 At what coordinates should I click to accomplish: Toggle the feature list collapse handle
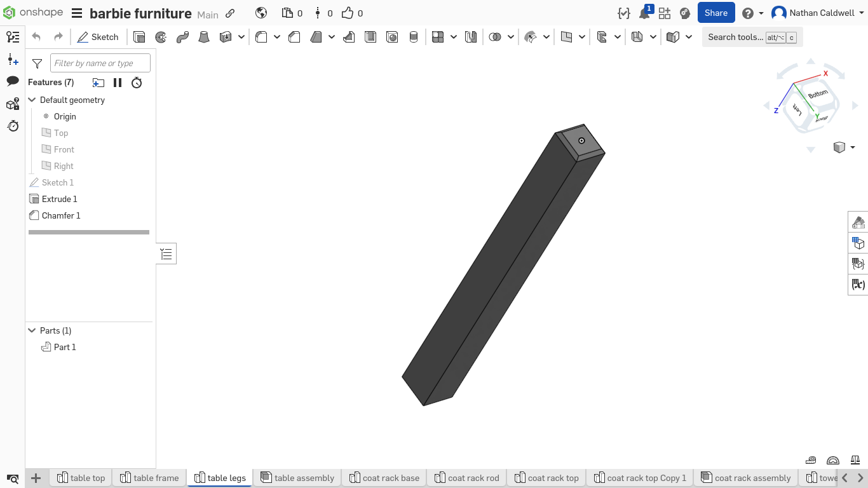pyautogui.click(x=166, y=254)
